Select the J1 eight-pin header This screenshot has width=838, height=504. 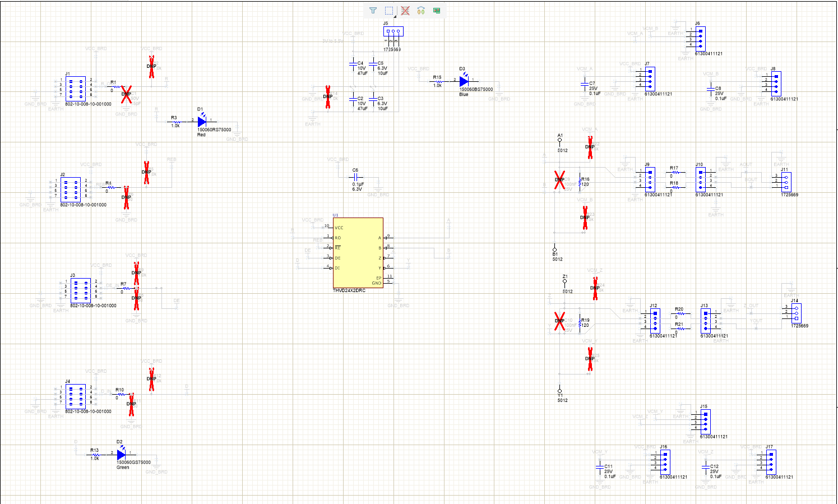[x=76, y=87]
